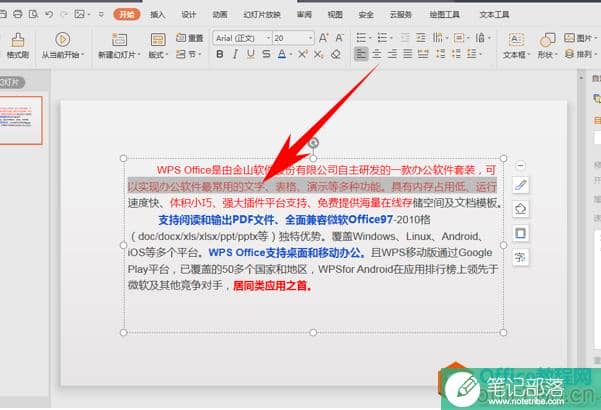Open the Design (设计) tab
The image size is (601, 410).
189,15
